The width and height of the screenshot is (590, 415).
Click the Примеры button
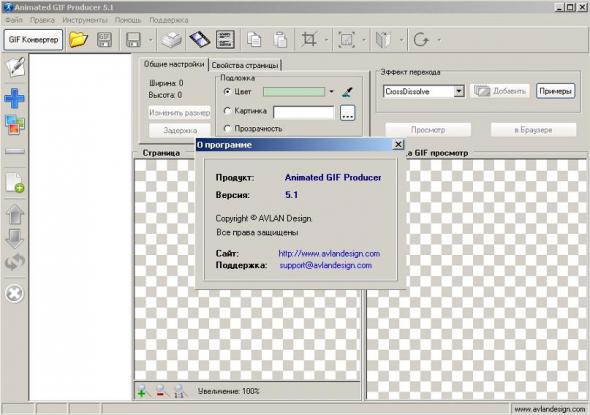[x=555, y=91]
